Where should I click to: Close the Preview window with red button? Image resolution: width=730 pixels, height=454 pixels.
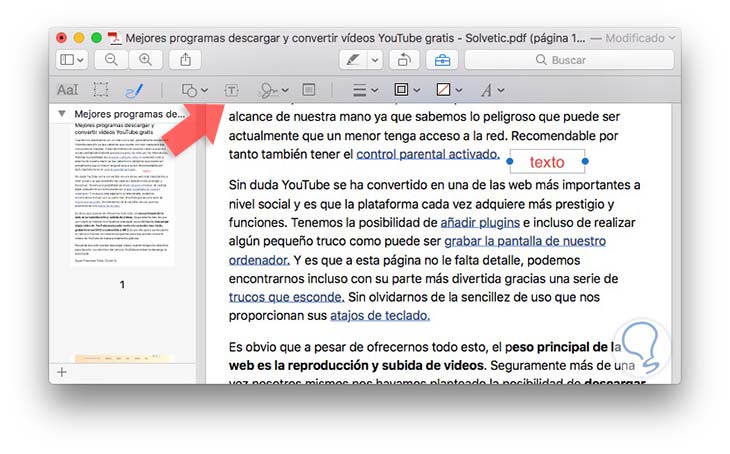click(61, 38)
